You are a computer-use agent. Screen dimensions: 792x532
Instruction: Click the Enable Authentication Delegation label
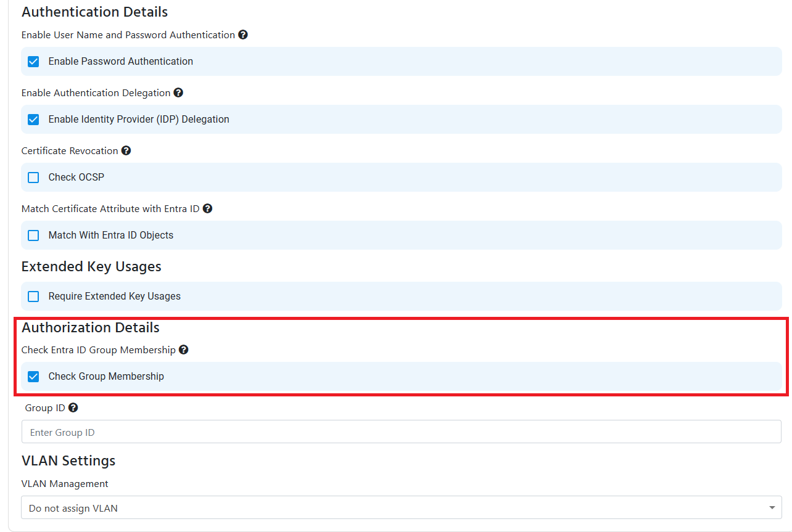click(x=96, y=93)
